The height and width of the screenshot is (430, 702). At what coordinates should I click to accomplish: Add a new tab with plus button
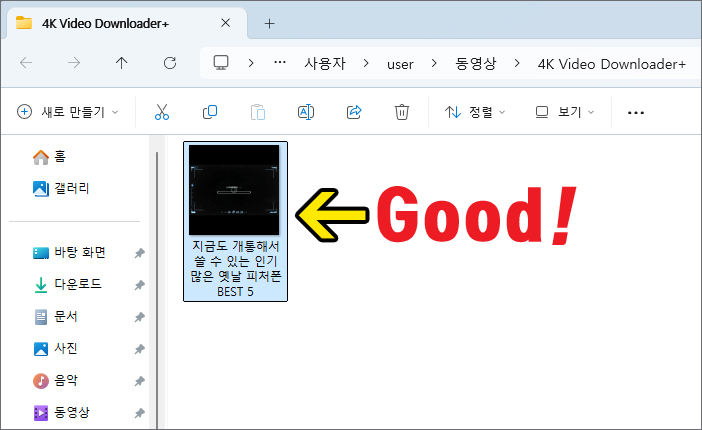coord(269,23)
